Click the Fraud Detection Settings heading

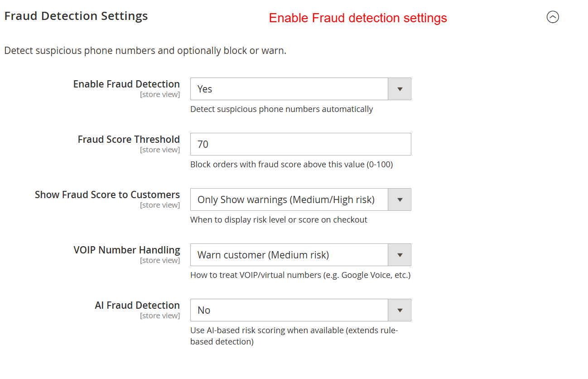coord(76,16)
